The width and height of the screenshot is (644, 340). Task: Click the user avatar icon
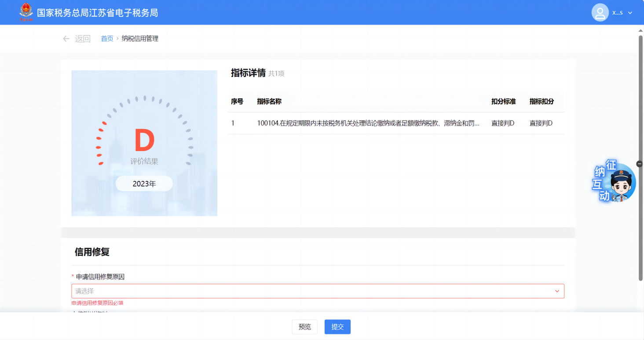point(600,13)
